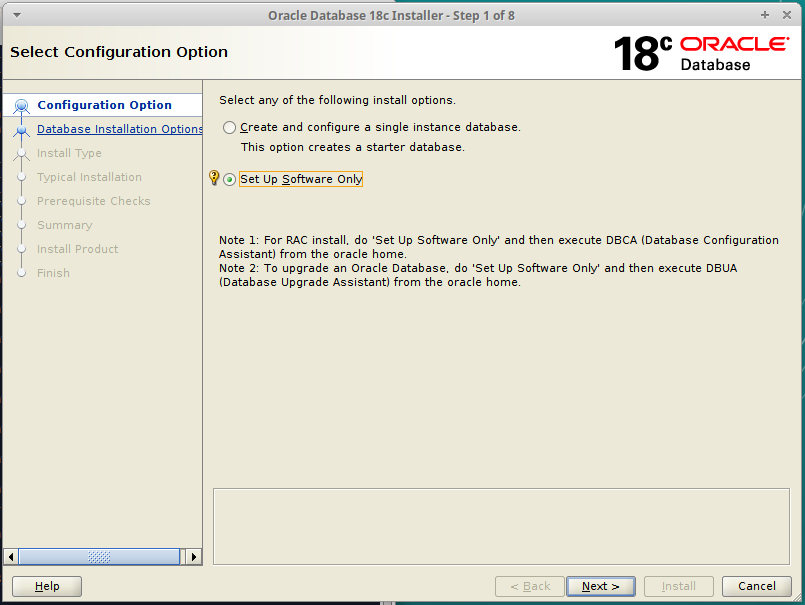Image resolution: width=805 pixels, height=605 pixels.
Task: Click the empty message text area
Action: point(501,526)
